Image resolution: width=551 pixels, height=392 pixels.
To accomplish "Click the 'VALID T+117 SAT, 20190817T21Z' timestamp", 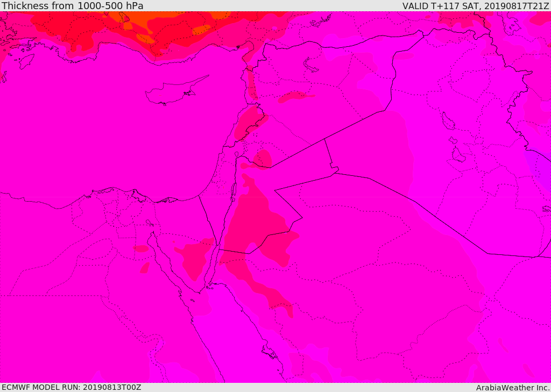I will [476, 6].
